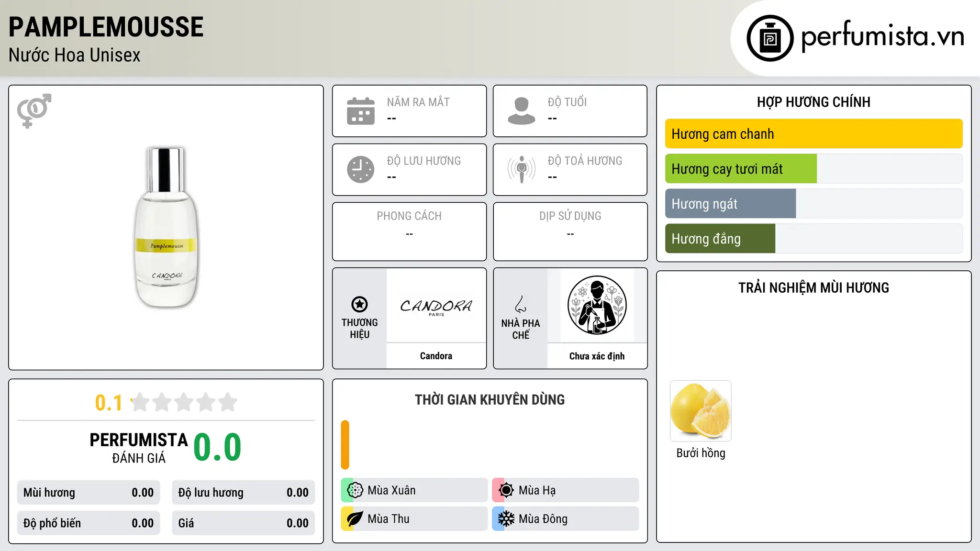Click the spring flower icon for Mùa Xuân

[355, 490]
